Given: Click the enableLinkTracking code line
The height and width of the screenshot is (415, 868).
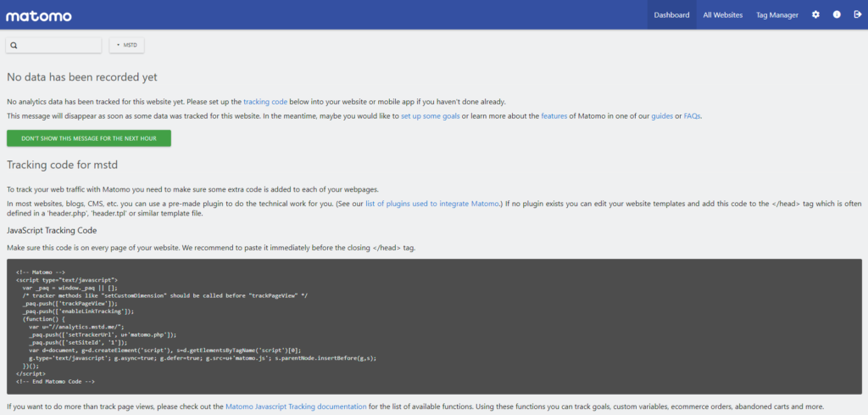Looking at the screenshot, I should pos(78,311).
